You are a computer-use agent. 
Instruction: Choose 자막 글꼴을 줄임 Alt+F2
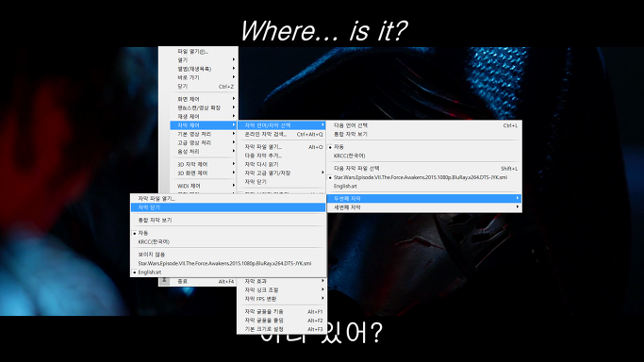tap(282, 321)
